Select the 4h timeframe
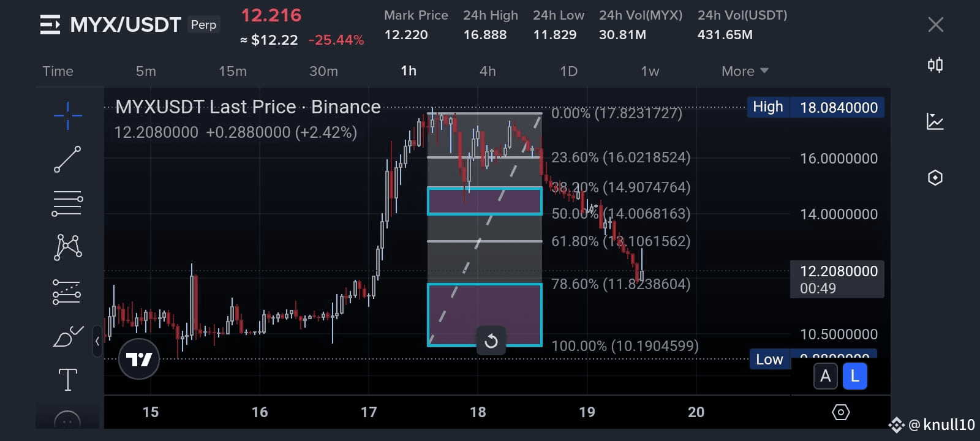The image size is (980, 441). pyautogui.click(x=488, y=71)
